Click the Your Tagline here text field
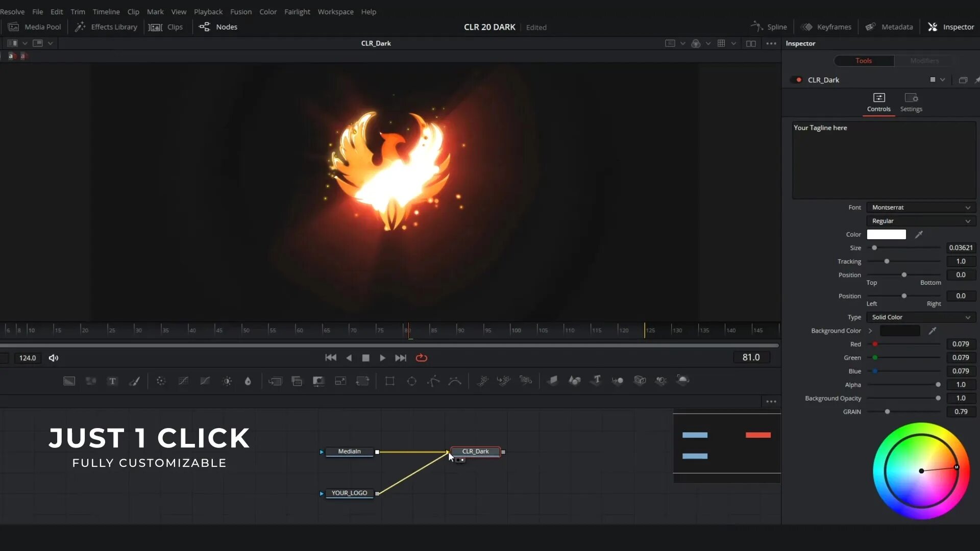Screen dimensions: 980x551 click(883, 158)
